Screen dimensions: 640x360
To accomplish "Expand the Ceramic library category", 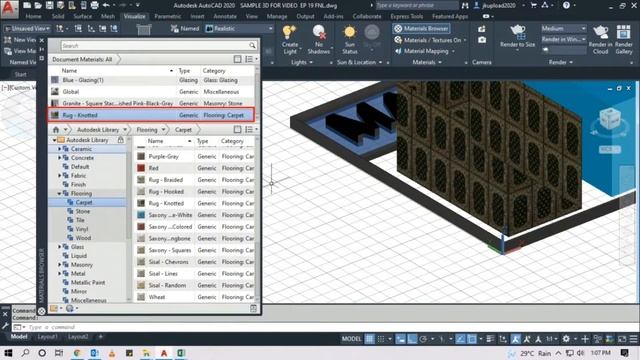I will click(60, 149).
